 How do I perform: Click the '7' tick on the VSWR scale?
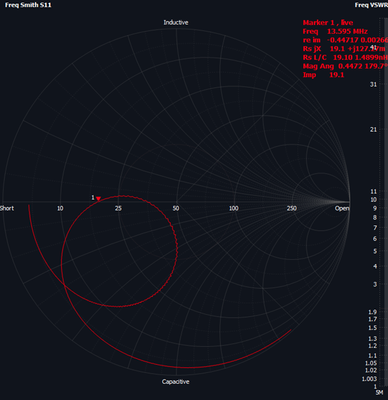point(375,228)
